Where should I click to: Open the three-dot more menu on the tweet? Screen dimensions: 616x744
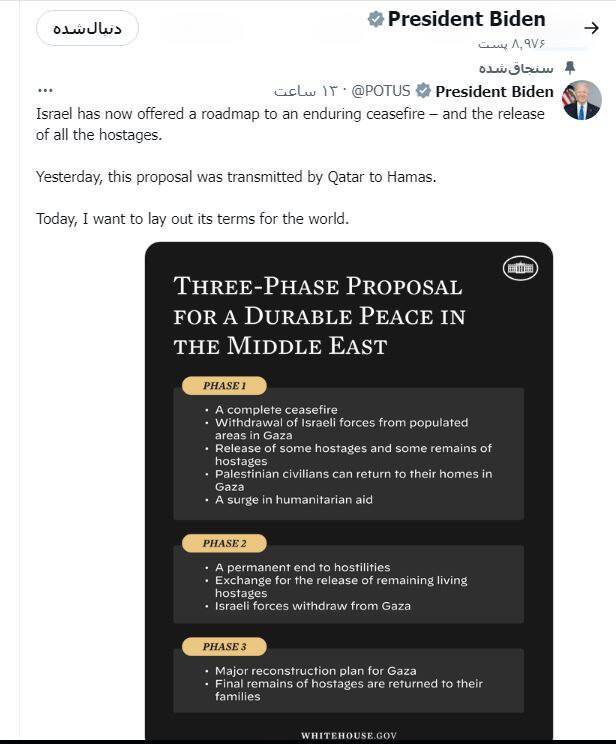45,91
